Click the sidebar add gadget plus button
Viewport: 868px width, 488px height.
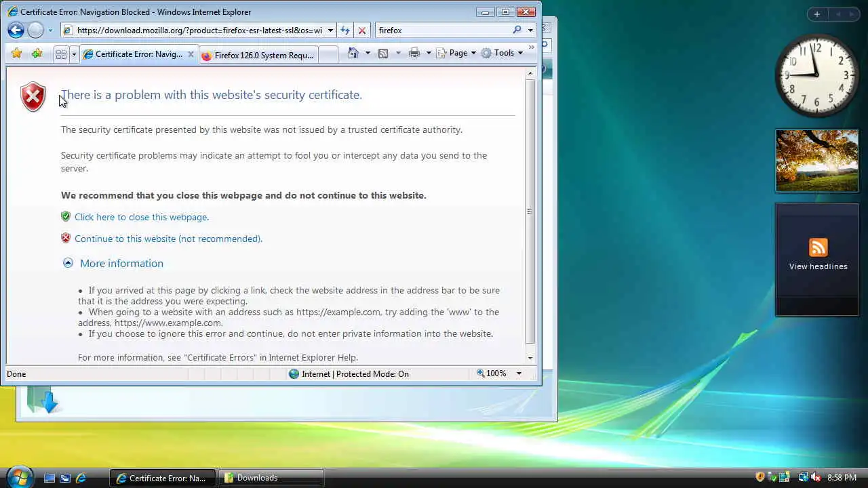817,14
